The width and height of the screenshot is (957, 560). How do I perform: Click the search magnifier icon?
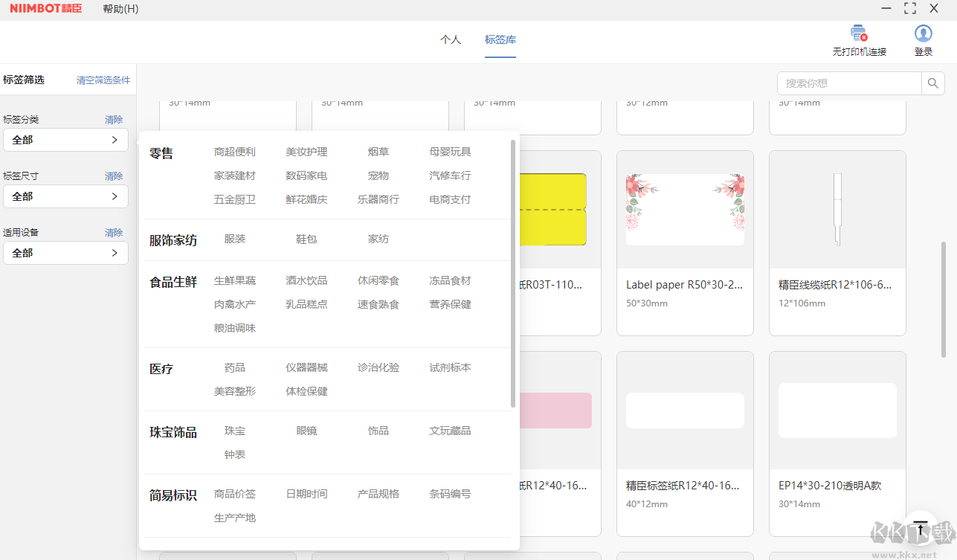[x=932, y=83]
